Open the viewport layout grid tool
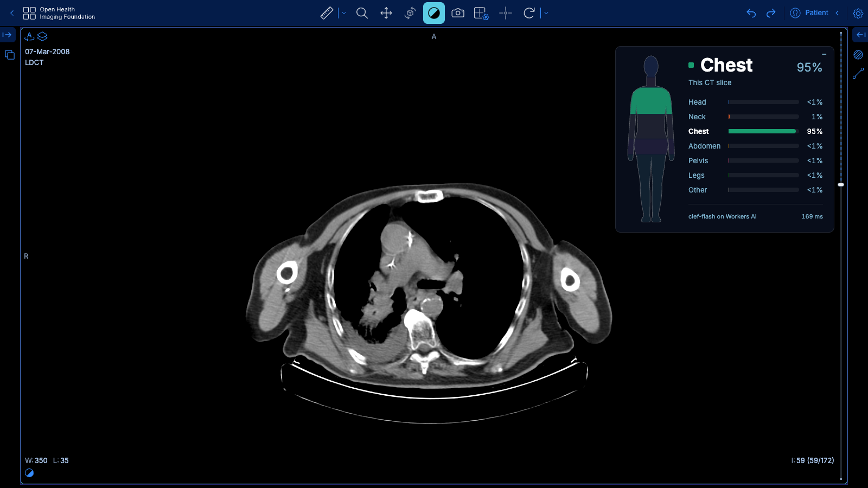This screenshot has height=488, width=868. click(x=481, y=13)
